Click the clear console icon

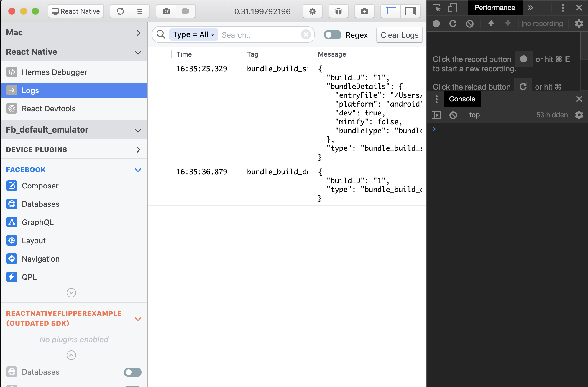click(x=453, y=115)
